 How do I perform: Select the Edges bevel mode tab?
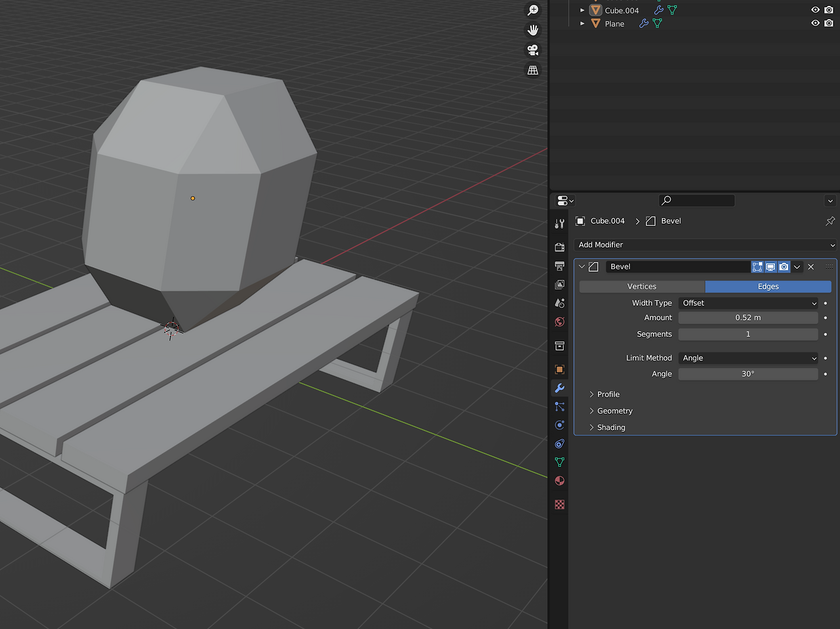(x=768, y=286)
